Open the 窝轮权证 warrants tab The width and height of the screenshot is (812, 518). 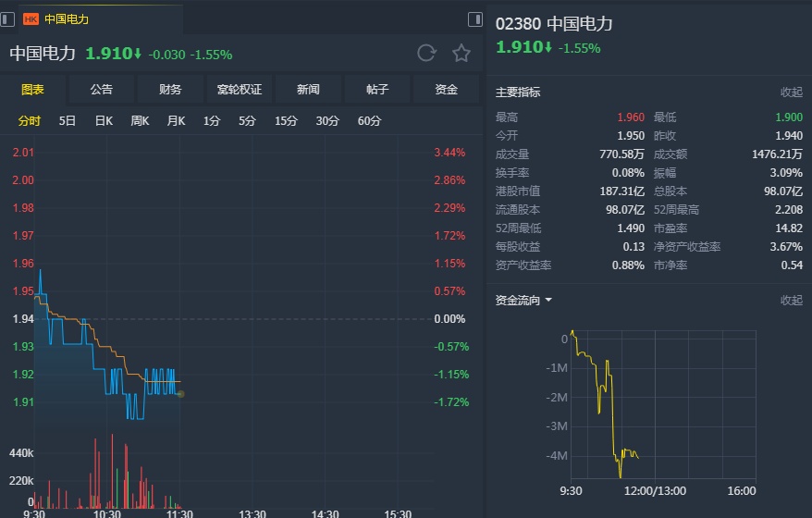coord(240,90)
